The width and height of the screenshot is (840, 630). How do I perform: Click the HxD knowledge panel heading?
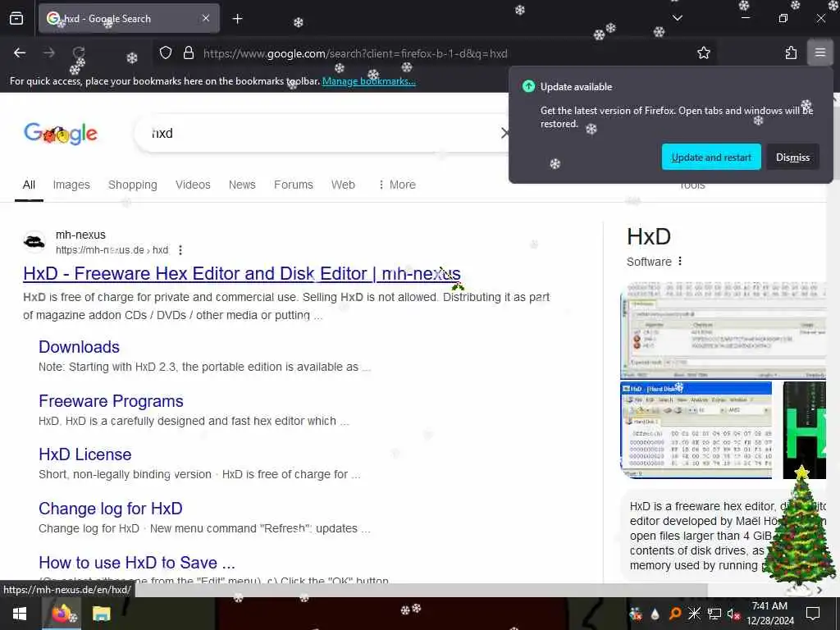649,236
